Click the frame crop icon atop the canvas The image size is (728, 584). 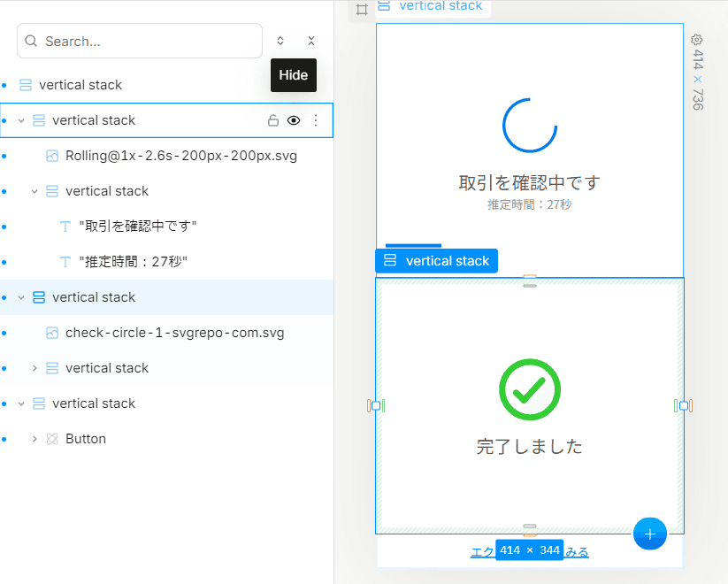(362, 10)
